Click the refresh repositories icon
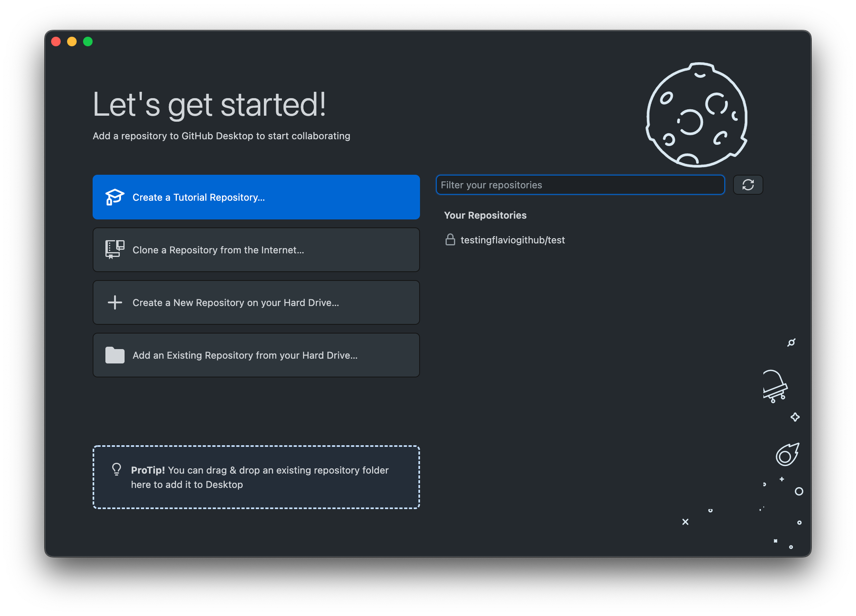This screenshot has height=616, width=856. point(748,185)
